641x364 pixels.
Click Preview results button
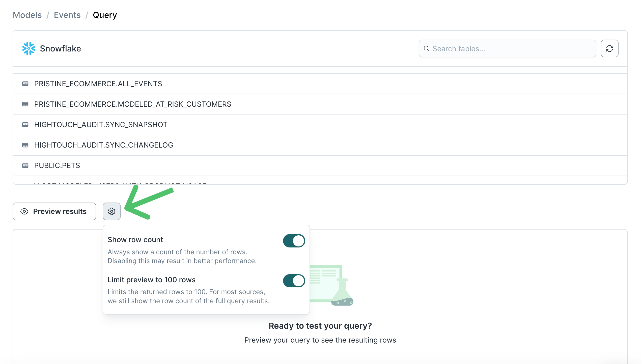[x=54, y=211]
